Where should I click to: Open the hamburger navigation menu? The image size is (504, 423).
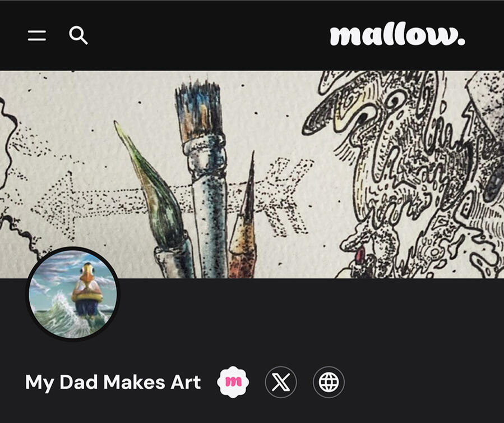pyautogui.click(x=36, y=35)
